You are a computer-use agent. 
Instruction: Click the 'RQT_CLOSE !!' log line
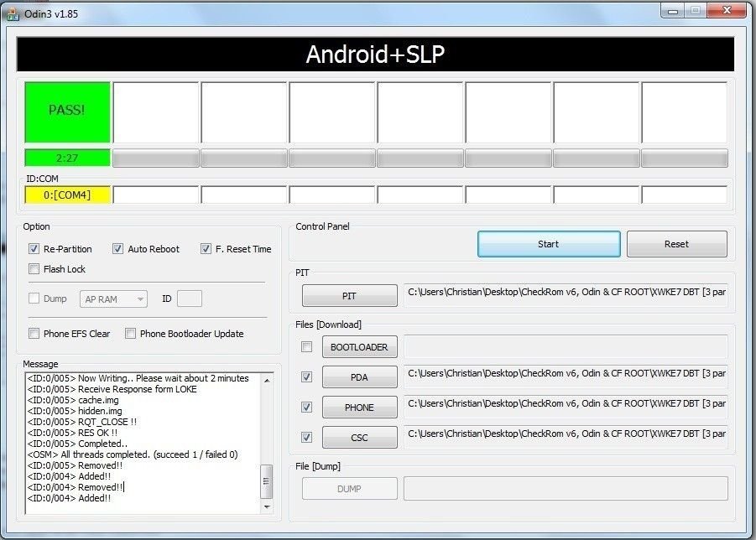click(82, 422)
